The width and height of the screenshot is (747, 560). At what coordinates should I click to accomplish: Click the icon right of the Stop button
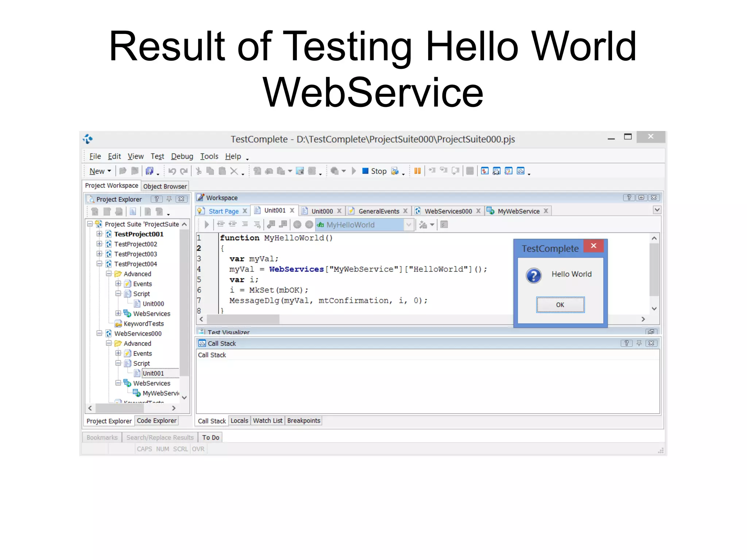[395, 171]
